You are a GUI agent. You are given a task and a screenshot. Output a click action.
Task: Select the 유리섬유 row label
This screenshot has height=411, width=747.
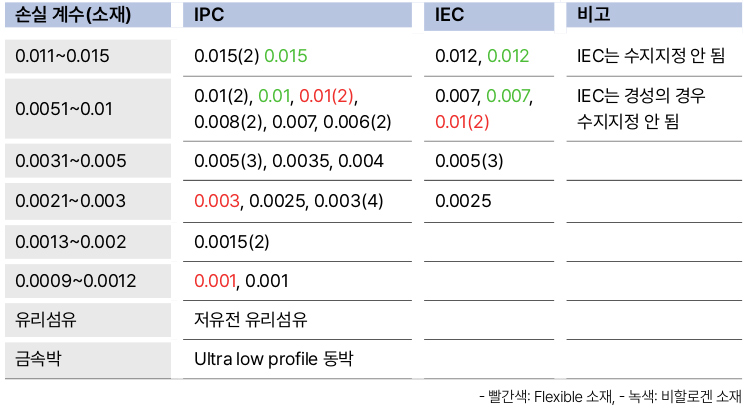(88, 320)
